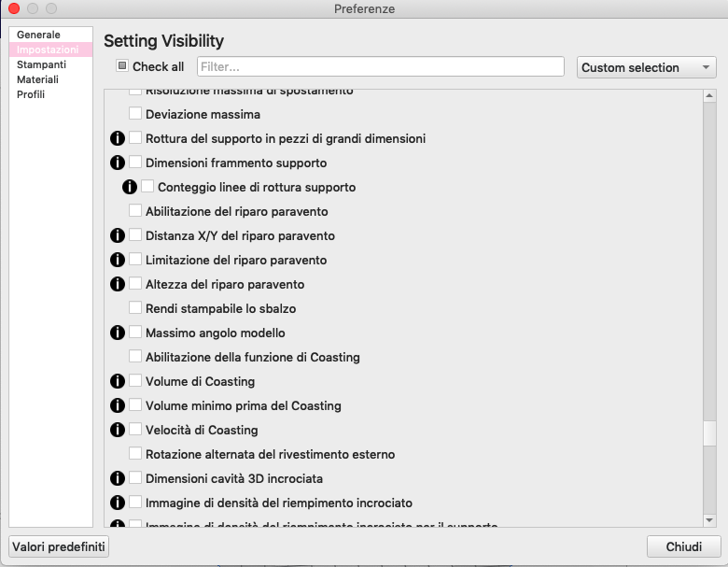This screenshot has width=728, height=567.
Task: Toggle the Check all checkbox
Action: tap(122, 66)
